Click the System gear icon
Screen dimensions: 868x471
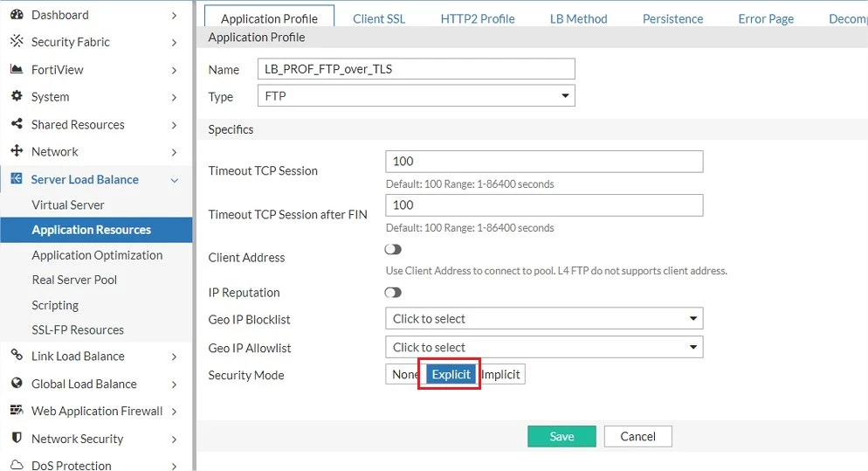point(17,96)
